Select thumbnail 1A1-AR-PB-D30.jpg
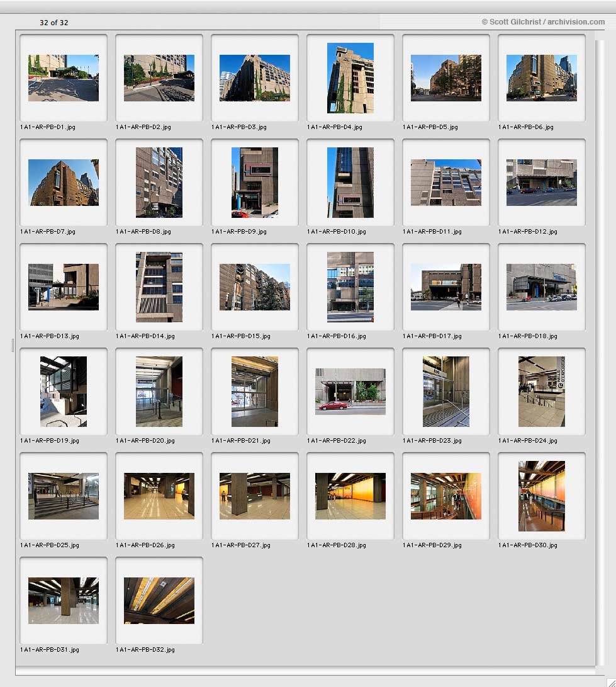The height and width of the screenshot is (687, 616). pos(542,496)
